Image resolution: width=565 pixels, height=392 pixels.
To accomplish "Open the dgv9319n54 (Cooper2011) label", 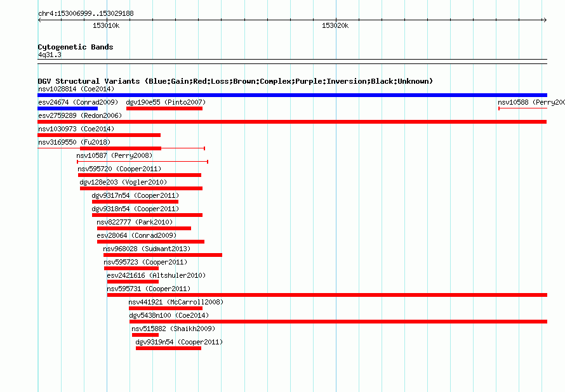I will pos(179,342).
